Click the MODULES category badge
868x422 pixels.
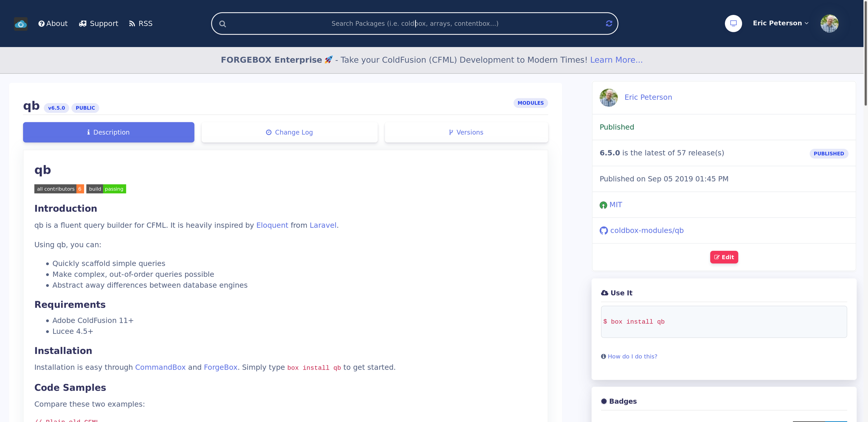(531, 103)
